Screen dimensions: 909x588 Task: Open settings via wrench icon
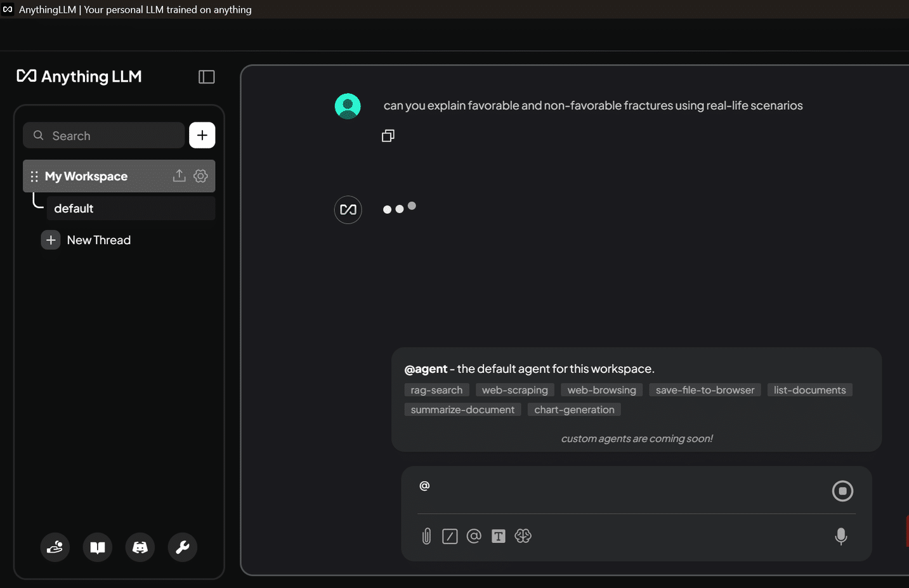183,547
